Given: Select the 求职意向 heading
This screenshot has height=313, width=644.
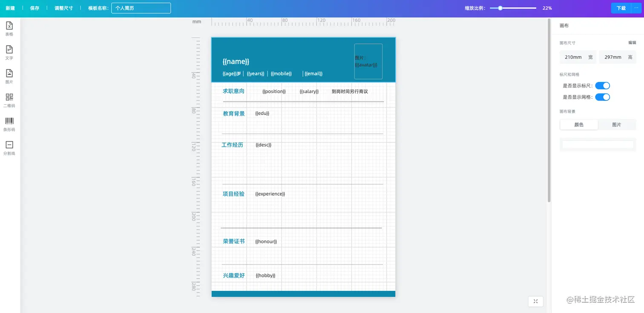Looking at the screenshot, I should [233, 91].
